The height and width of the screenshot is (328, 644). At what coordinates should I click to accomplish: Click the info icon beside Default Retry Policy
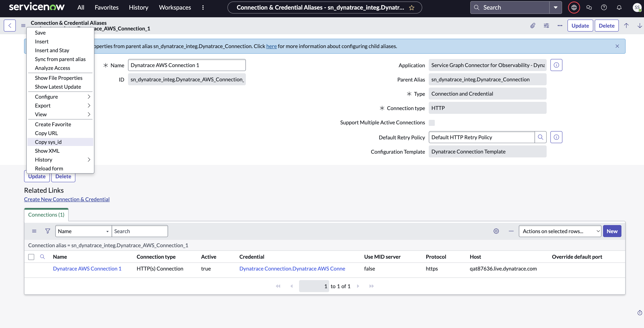tap(556, 137)
